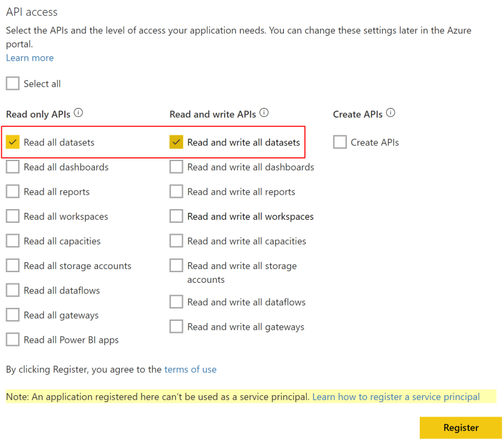The height and width of the screenshot is (447, 504).
Task: Uncheck Read and write all datasets
Action: click(176, 142)
